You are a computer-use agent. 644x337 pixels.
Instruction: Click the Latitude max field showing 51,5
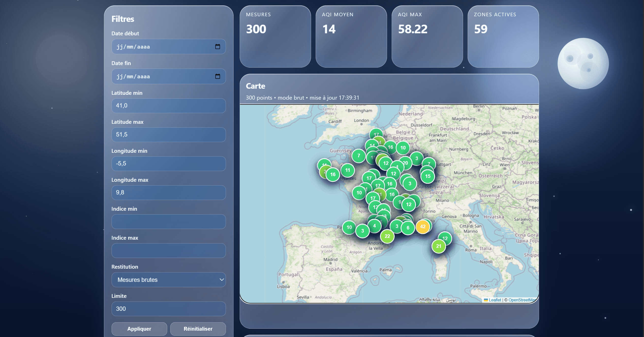point(168,135)
